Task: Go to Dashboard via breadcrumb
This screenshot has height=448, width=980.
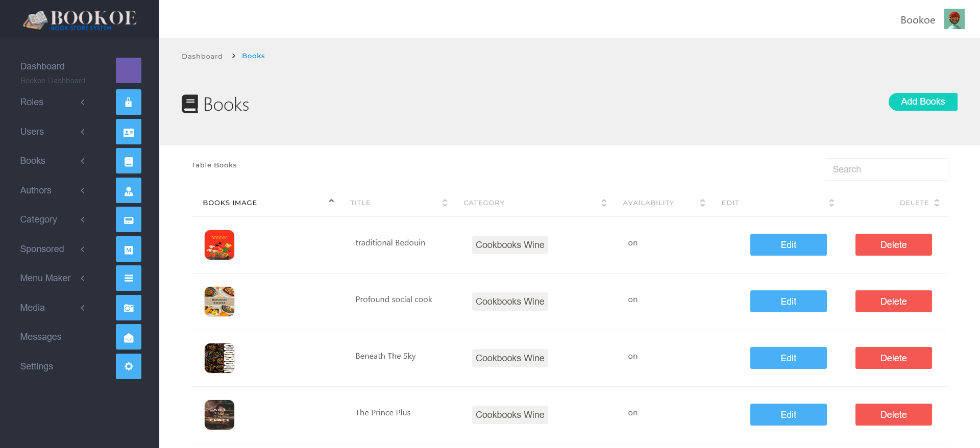Action: [x=202, y=56]
